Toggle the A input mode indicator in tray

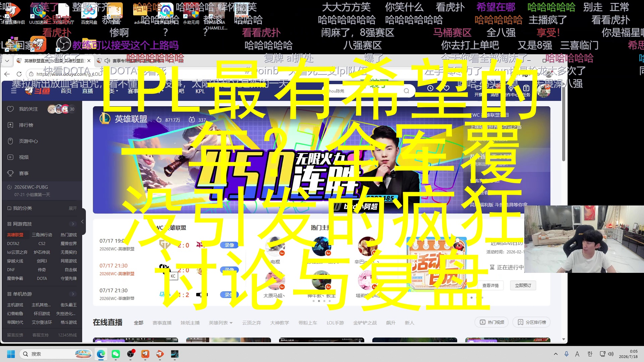point(577,354)
